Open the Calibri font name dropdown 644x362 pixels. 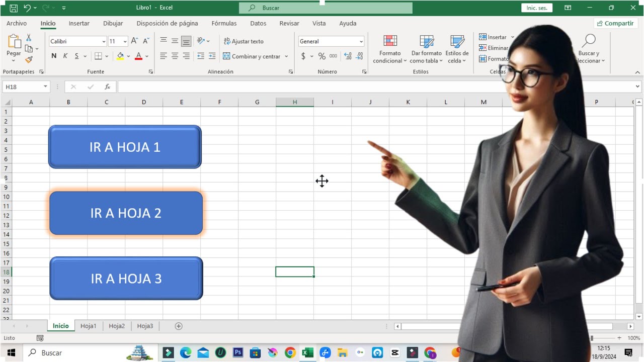104,41
